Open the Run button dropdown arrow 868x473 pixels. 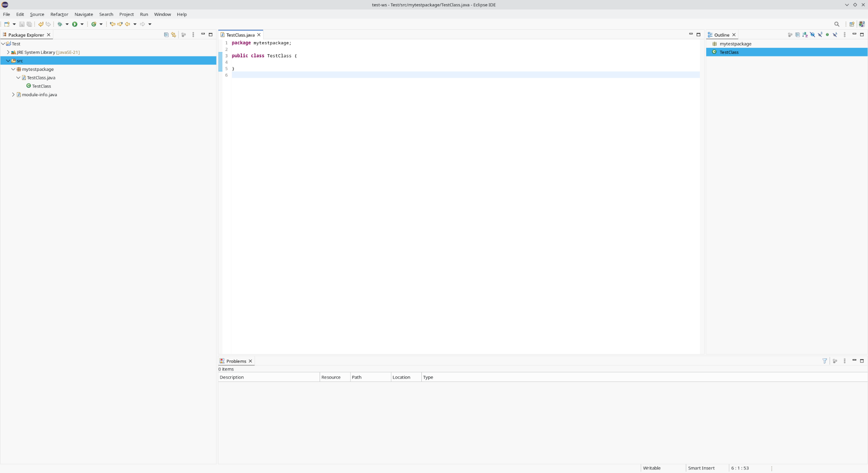82,24
